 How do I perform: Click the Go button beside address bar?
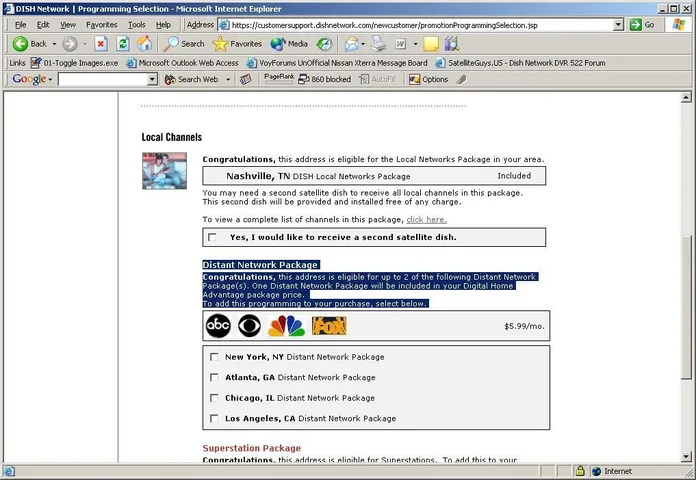642,25
